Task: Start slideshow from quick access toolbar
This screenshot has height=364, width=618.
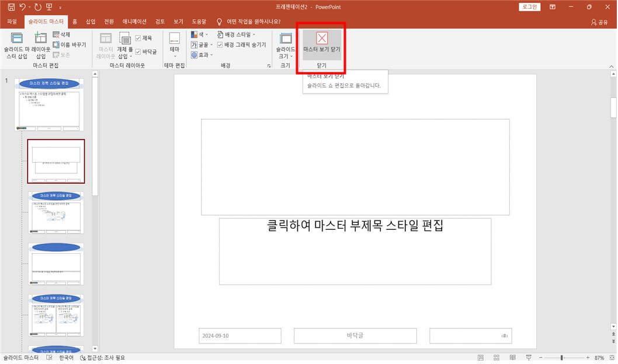Action: pyautogui.click(x=49, y=6)
